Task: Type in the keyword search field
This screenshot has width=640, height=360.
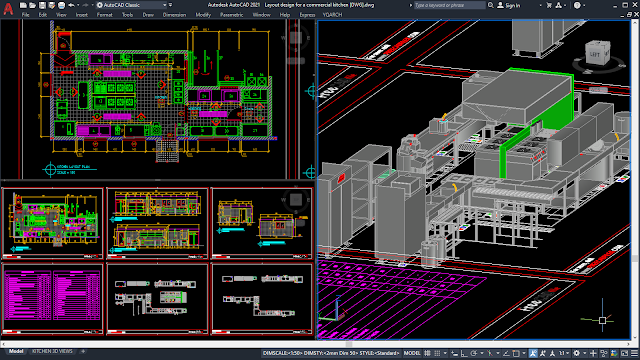Action: point(449,5)
